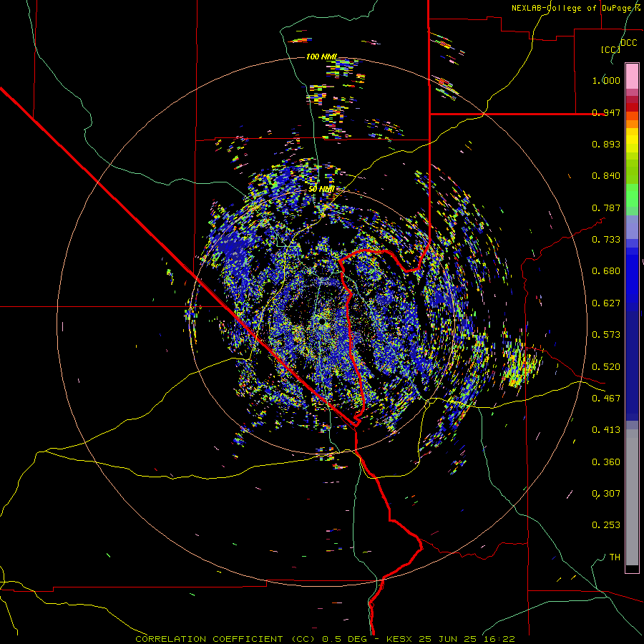Click the 0.893 color scale label
This screenshot has height=644, width=644.
point(606,144)
